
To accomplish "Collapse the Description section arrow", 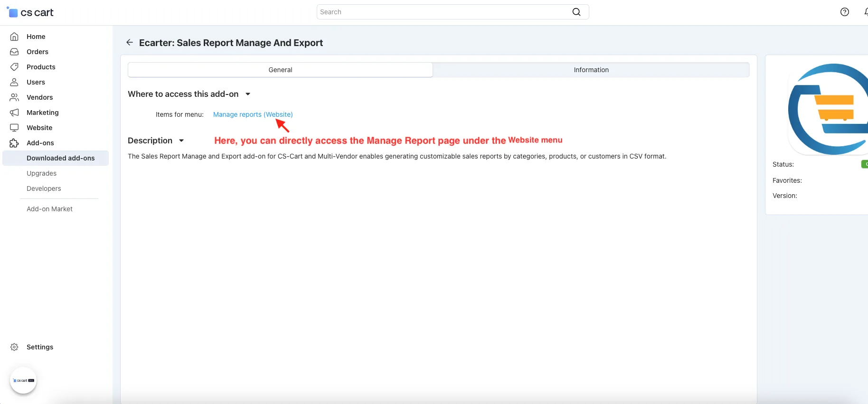I will point(181,141).
